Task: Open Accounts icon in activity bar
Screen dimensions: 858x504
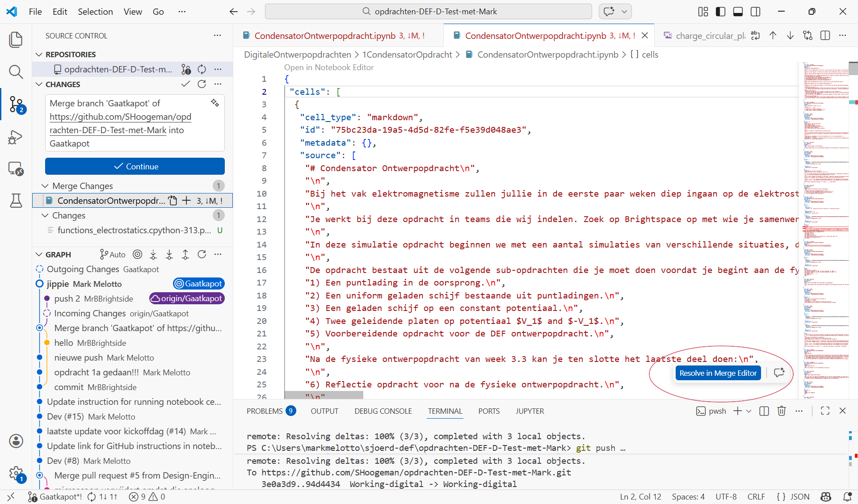Action: click(x=16, y=441)
